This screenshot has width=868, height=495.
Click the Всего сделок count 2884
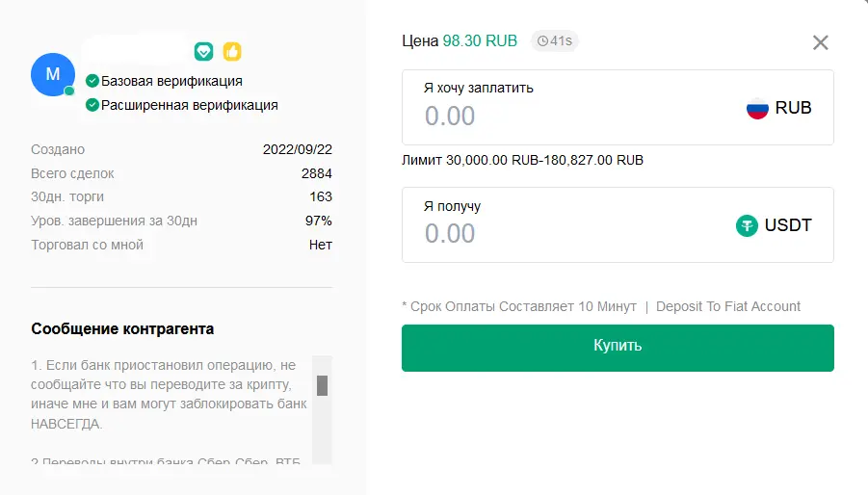pos(316,173)
